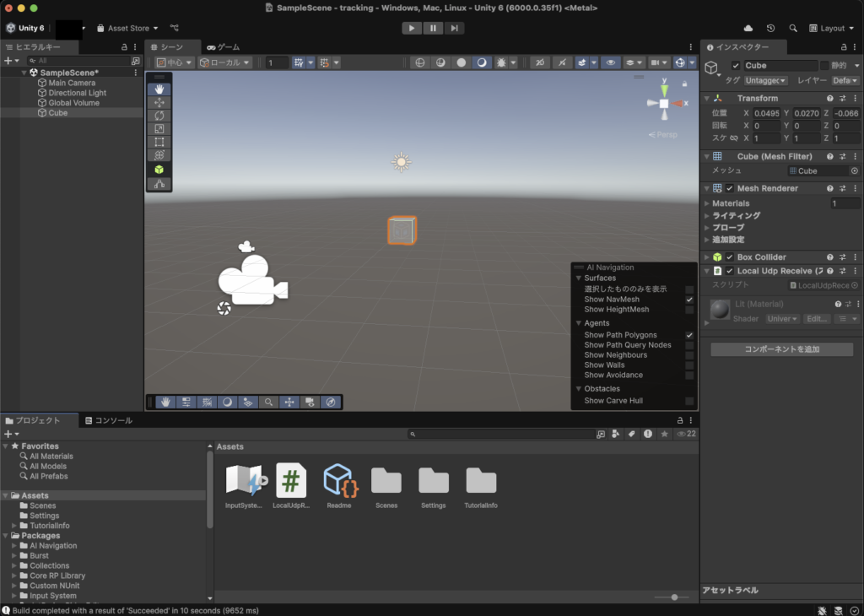This screenshot has width=864, height=616.
Task: Select the Rotate tool
Action: pyautogui.click(x=159, y=115)
